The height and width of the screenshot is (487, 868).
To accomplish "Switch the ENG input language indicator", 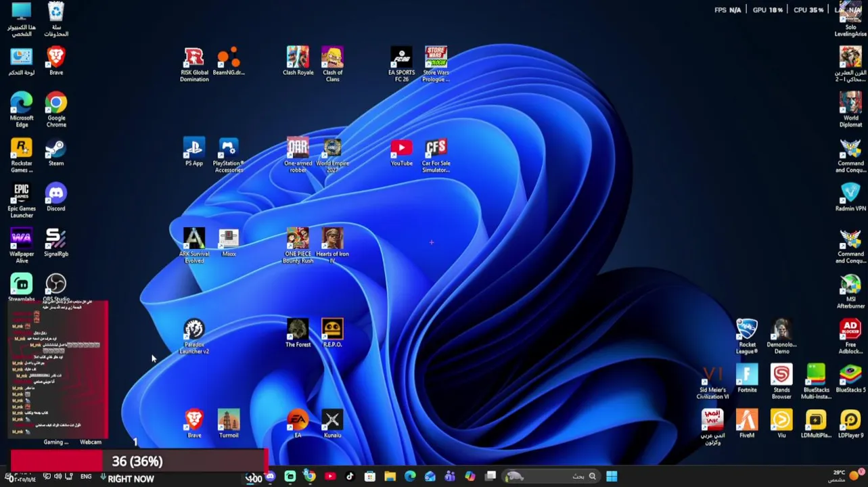I will (x=86, y=477).
